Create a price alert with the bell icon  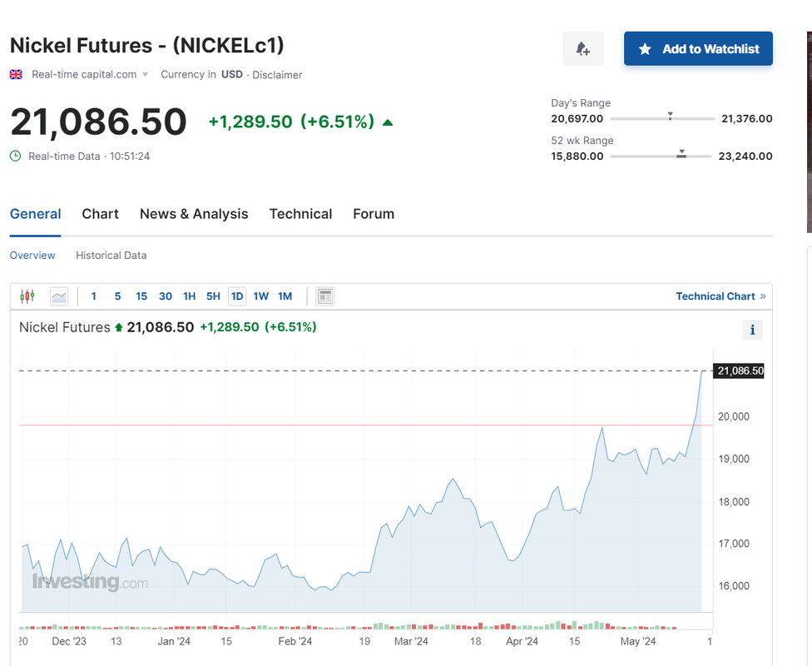583,49
